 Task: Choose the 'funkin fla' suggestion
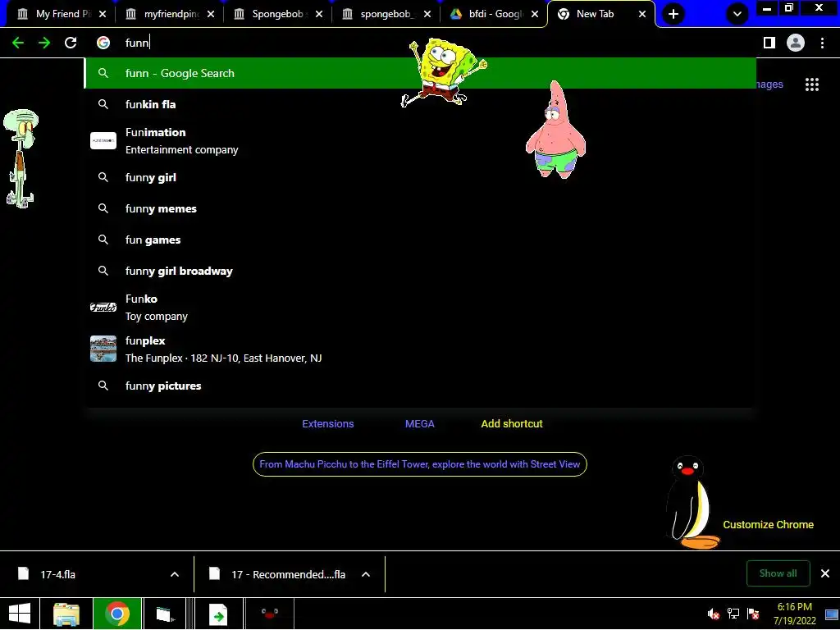click(420, 104)
